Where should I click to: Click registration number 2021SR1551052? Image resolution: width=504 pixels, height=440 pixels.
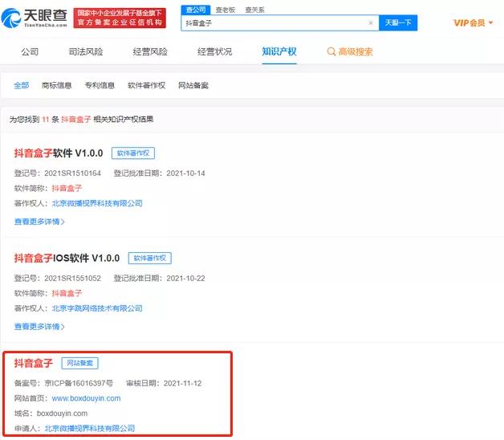[x=73, y=279]
